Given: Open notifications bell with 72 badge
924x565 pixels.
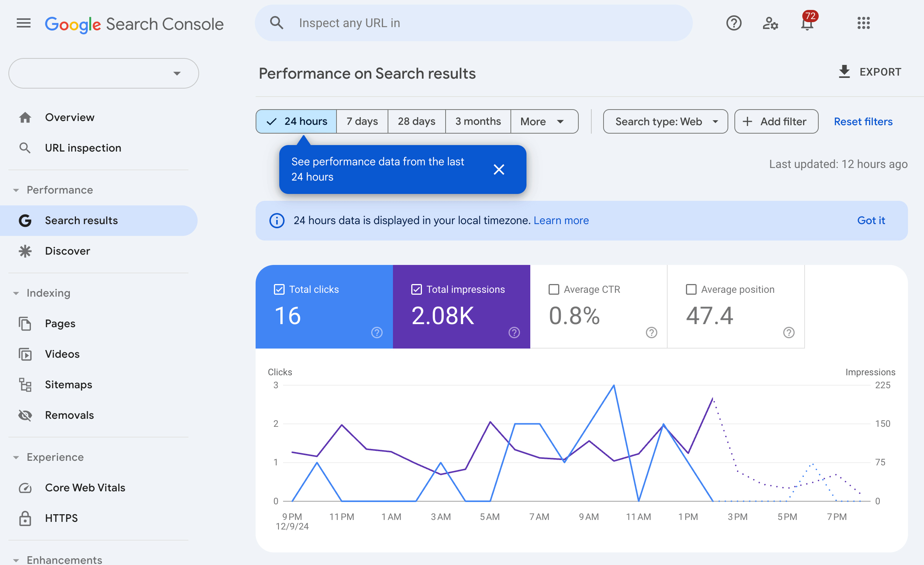Looking at the screenshot, I should (807, 23).
